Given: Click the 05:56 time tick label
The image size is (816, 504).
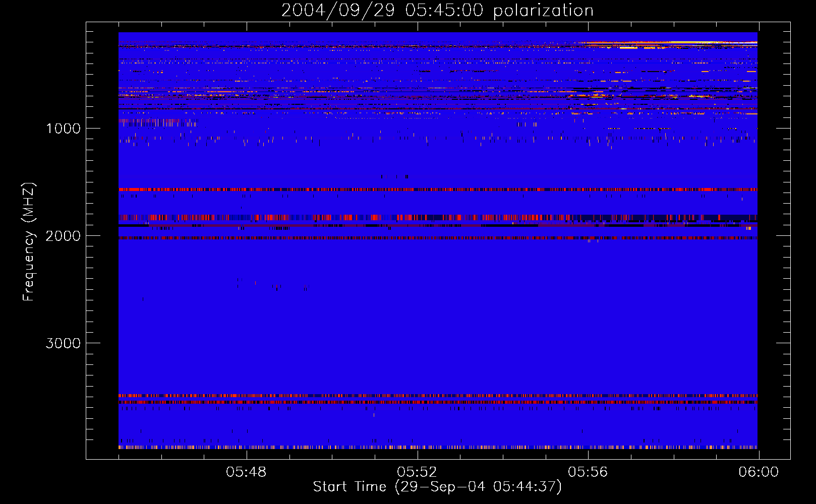Looking at the screenshot, I should click(588, 472).
